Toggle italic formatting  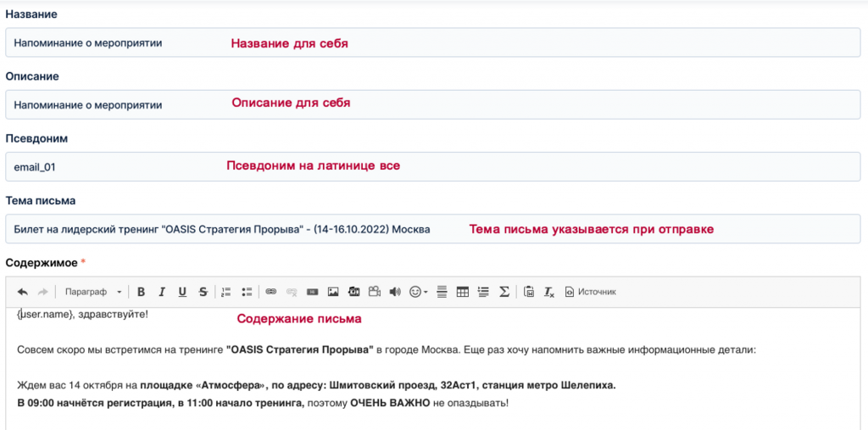162,292
